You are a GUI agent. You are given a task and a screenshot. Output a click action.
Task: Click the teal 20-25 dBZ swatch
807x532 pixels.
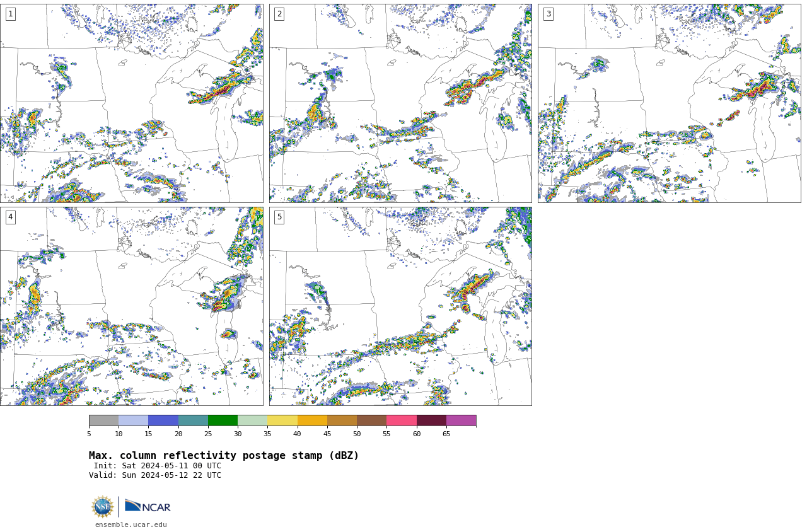coord(193,420)
